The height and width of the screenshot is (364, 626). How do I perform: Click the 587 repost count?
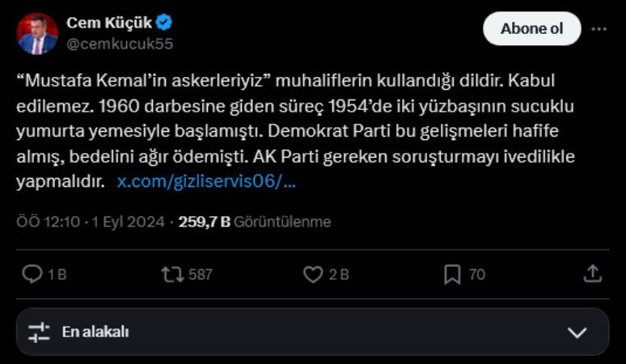(x=200, y=274)
